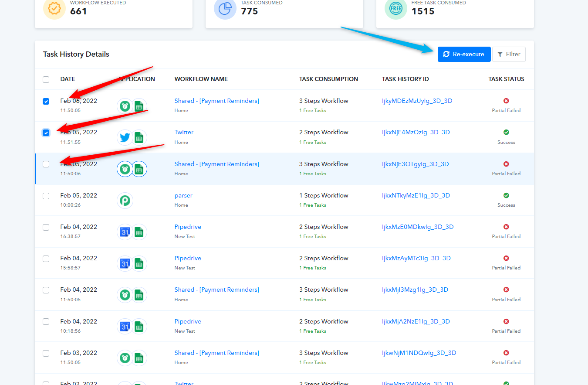This screenshot has width=588, height=385.
Task: Click the Workflow Executed badge icon
Action: click(x=54, y=9)
